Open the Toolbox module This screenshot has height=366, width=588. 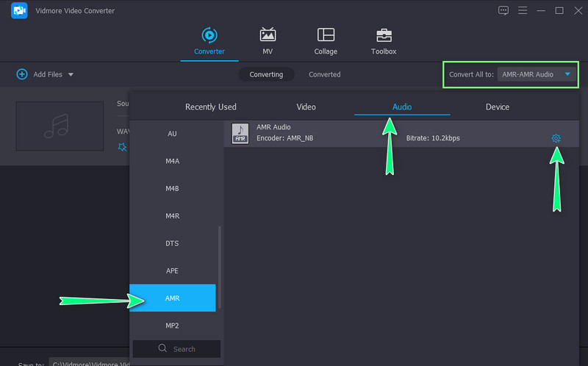click(384, 41)
